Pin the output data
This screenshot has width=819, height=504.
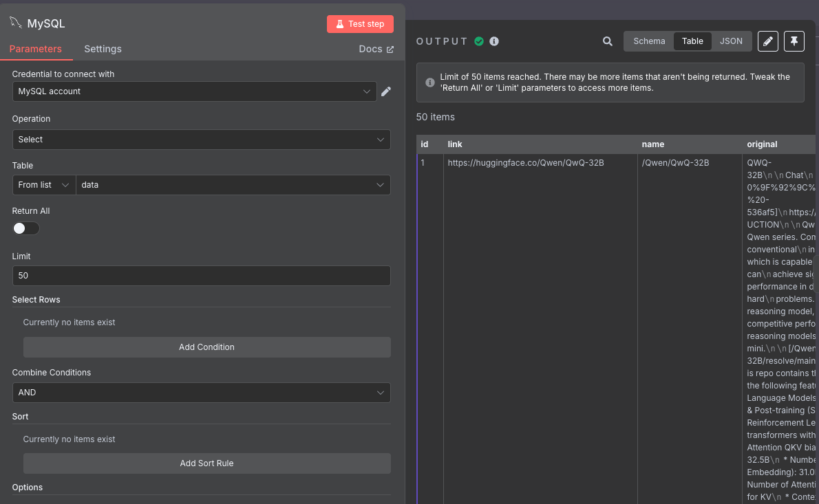tap(794, 41)
